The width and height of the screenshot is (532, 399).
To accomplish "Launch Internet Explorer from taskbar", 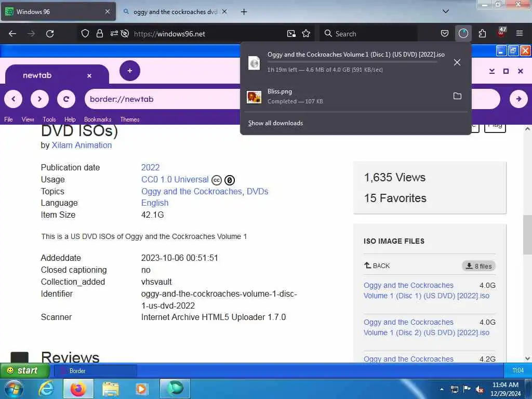I will click(x=46, y=389).
